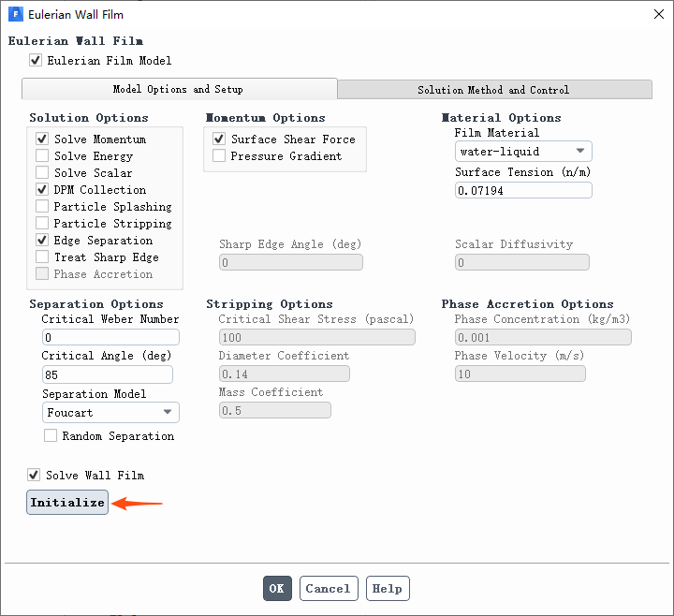Toggle Surface Shear Force checkbox
This screenshot has width=674, height=616.
coord(219,139)
